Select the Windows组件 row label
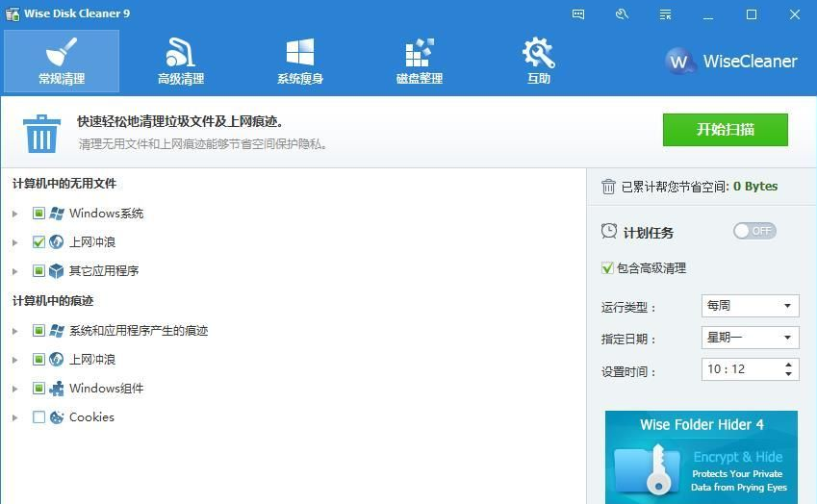The image size is (817, 504). (x=106, y=389)
